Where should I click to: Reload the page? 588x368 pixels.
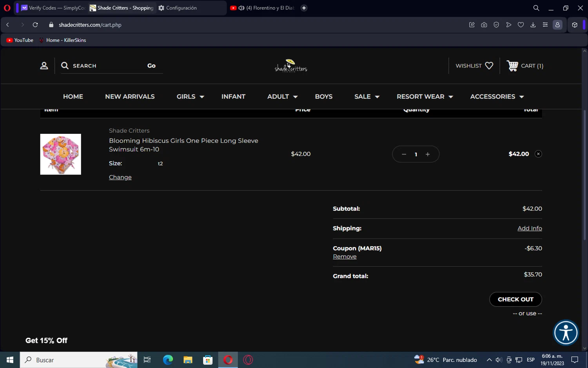point(35,25)
